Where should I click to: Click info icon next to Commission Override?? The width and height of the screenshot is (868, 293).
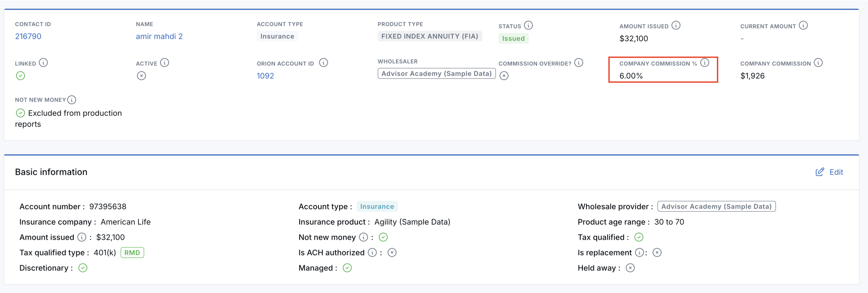coord(579,63)
